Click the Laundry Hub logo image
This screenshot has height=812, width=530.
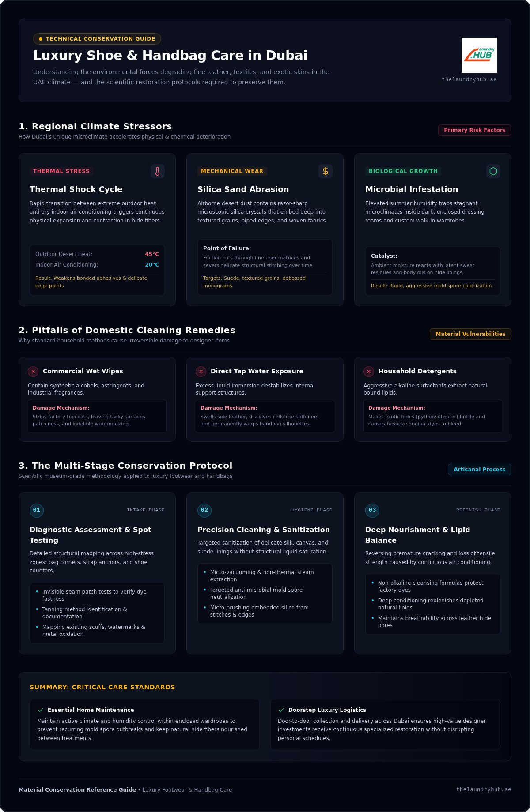point(479,55)
